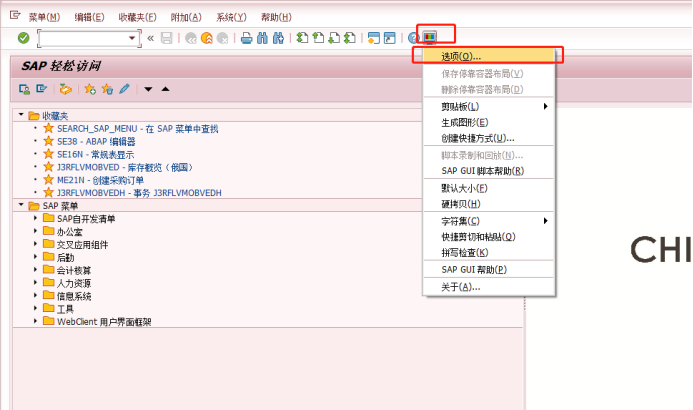Click the Customize Local Layout monitor icon
This screenshot has height=410, width=693.
pos(430,38)
